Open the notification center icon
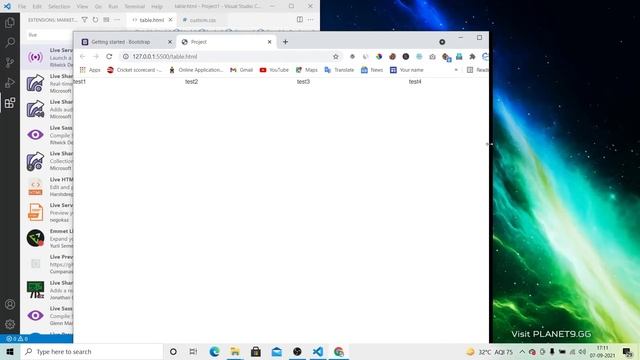The width and height of the screenshot is (640, 360). (x=627, y=352)
